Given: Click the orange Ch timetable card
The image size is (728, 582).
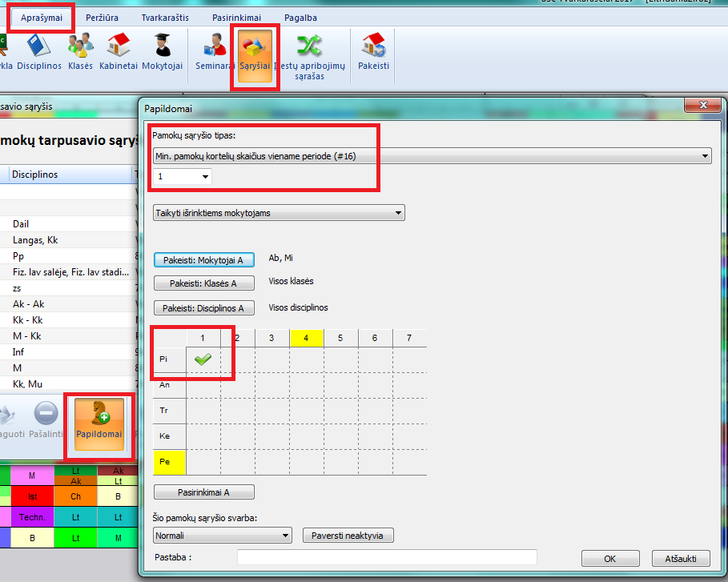Looking at the screenshot, I should coord(75,496).
